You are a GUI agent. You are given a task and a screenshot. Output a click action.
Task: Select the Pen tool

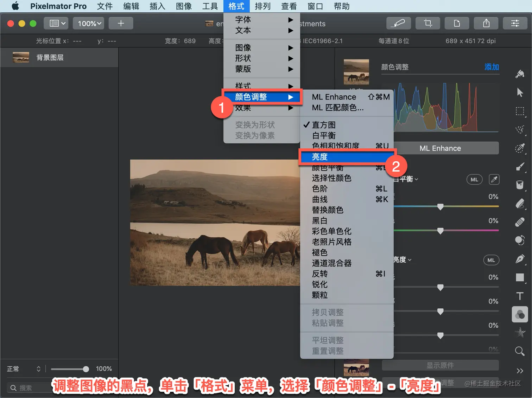click(x=520, y=259)
